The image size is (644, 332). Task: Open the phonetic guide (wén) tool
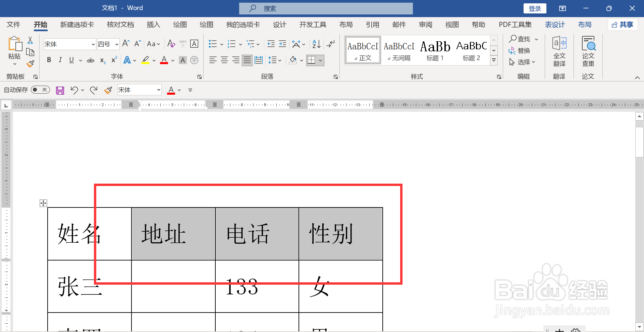tap(183, 44)
